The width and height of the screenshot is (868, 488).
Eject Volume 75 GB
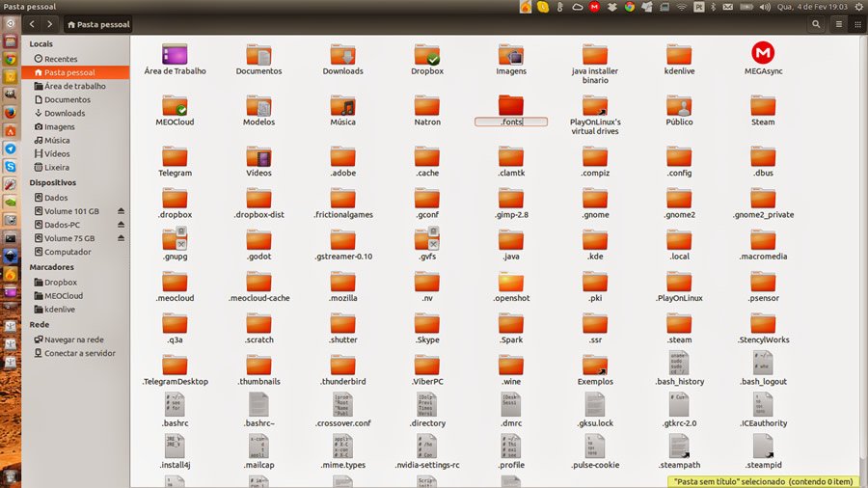tap(122, 238)
